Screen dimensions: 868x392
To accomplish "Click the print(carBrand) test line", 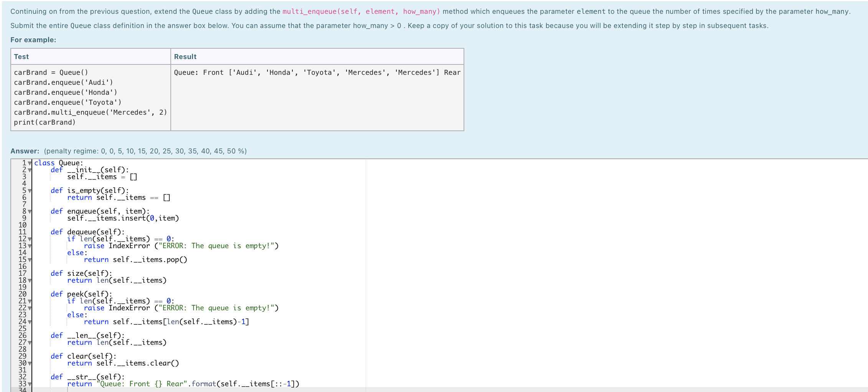I will [x=45, y=122].
